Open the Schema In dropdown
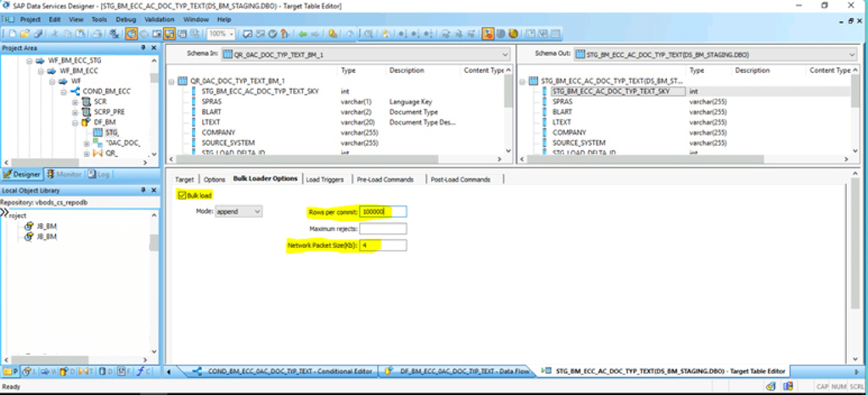This screenshot has width=868, height=395. (505, 54)
